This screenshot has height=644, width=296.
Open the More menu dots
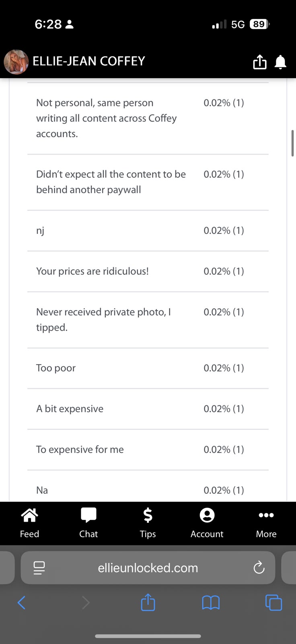click(x=266, y=523)
